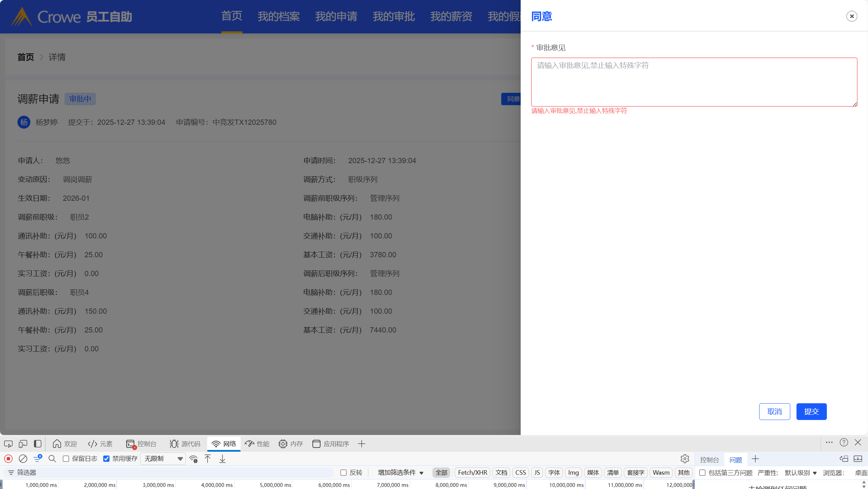Click the 取消 button
The image size is (868, 489).
(x=774, y=412)
